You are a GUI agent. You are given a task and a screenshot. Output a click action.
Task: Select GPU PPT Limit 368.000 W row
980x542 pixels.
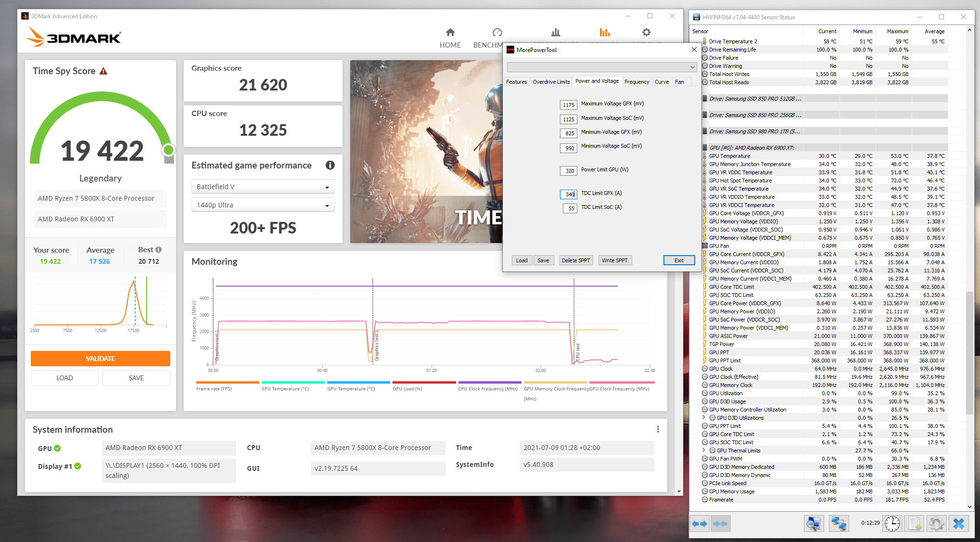tap(824, 361)
